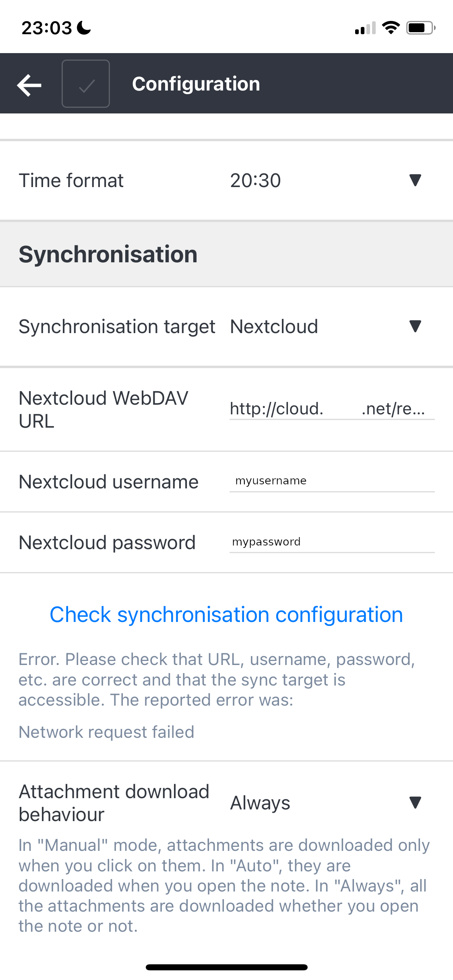Image resolution: width=453 pixels, height=980 pixels.
Task: Open the Attachment download behaviour dropdown
Action: pyautogui.click(x=414, y=803)
